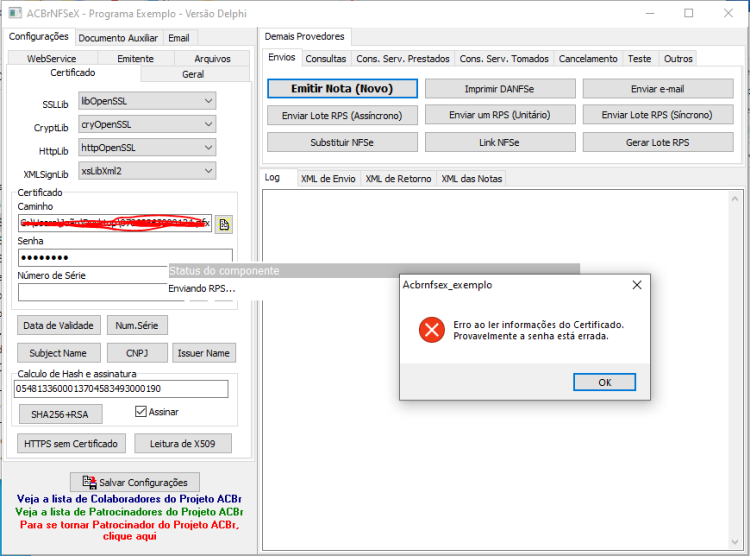Open Patrocinadores do Projeto ACBr link
This screenshot has height=556, width=750.
pyautogui.click(x=129, y=512)
